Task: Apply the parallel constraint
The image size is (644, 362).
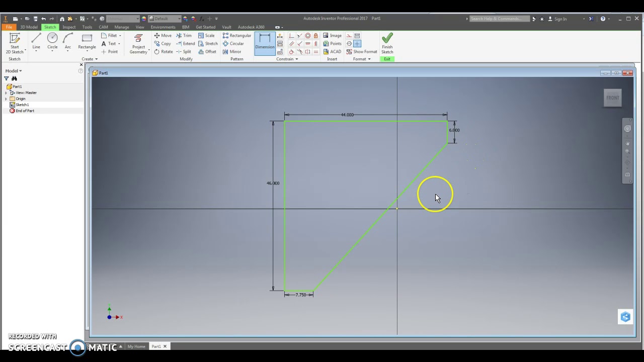Action: click(x=292, y=44)
